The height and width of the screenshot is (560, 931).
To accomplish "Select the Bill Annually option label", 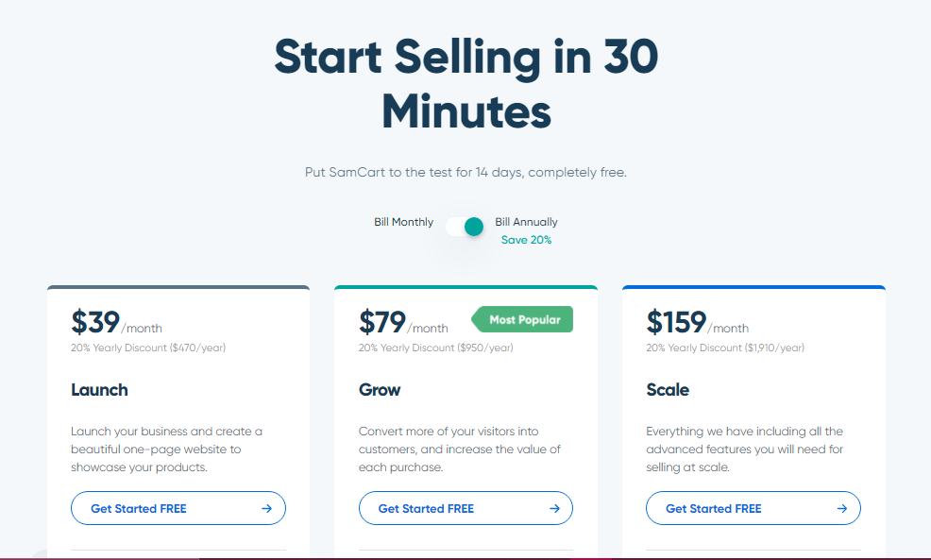I will coord(526,222).
